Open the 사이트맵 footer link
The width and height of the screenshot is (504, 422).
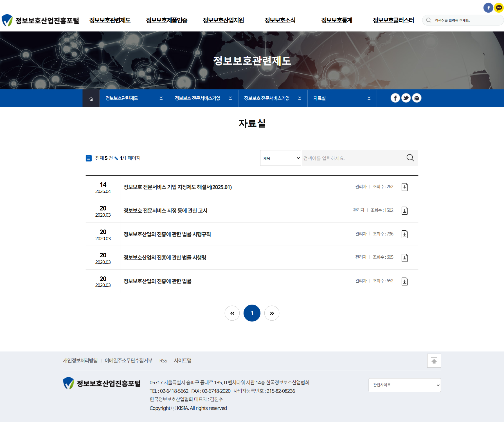coord(183,360)
